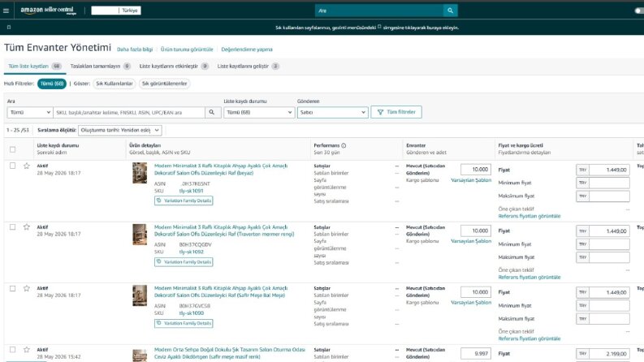Click the Amazon Seller Central logo
Image resolution: width=644 pixels, height=362 pixels.
coord(48,11)
